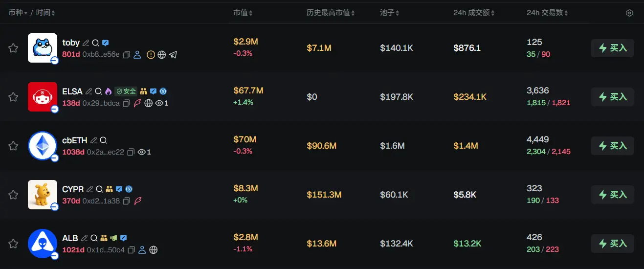Click toby's yellow warning alert icon
The height and width of the screenshot is (269, 644).
(x=151, y=55)
